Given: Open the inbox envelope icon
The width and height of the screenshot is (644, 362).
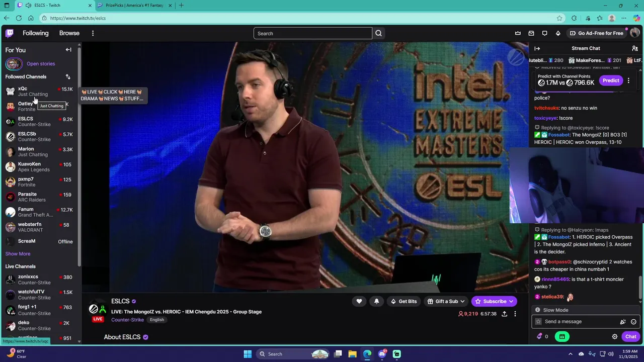Looking at the screenshot, I should 531,33.
